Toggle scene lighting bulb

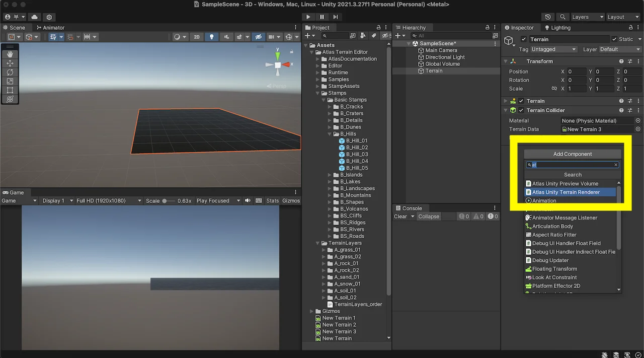pyautogui.click(x=211, y=37)
